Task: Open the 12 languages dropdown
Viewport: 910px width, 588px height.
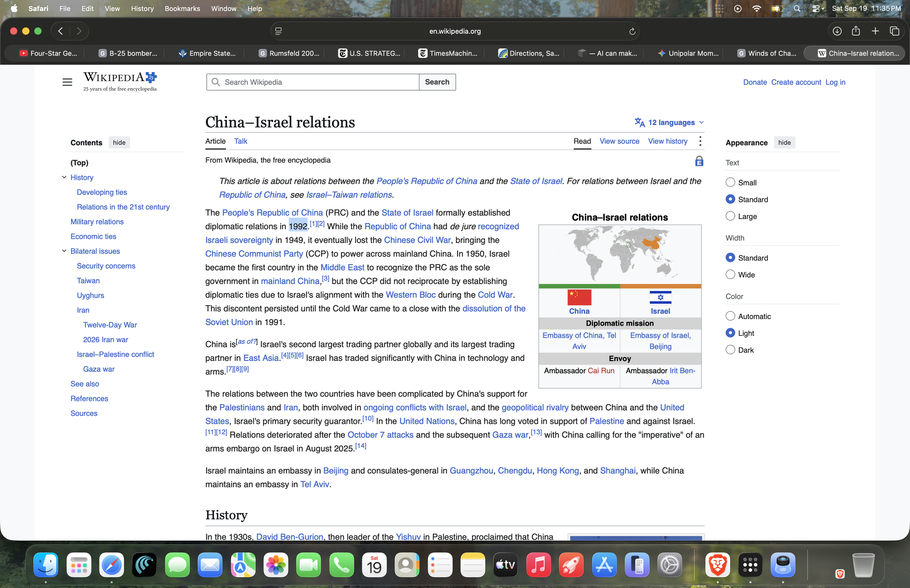Action: [669, 123]
